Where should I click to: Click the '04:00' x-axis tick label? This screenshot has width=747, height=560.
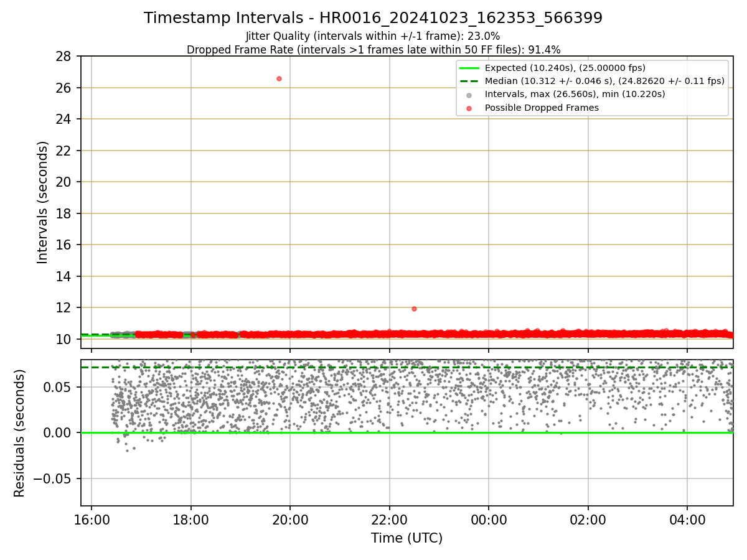pyautogui.click(x=687, y=519)
